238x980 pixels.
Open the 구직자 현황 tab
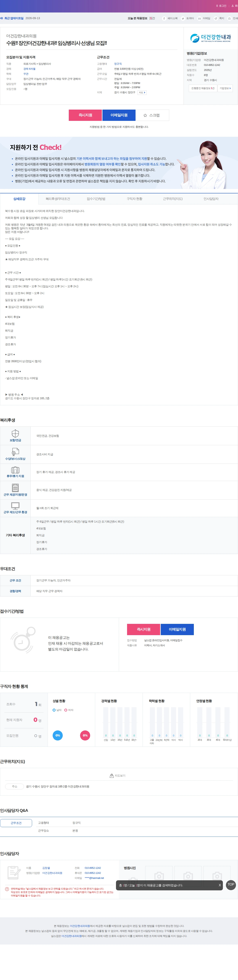(x=134, y=199)
